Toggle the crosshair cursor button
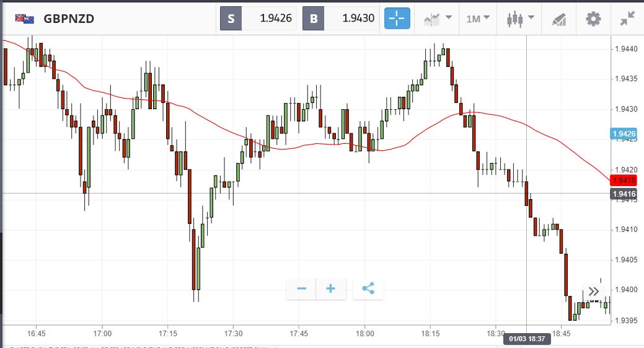Viewport: 644px width, 348px height. click(x=396, y=19)
